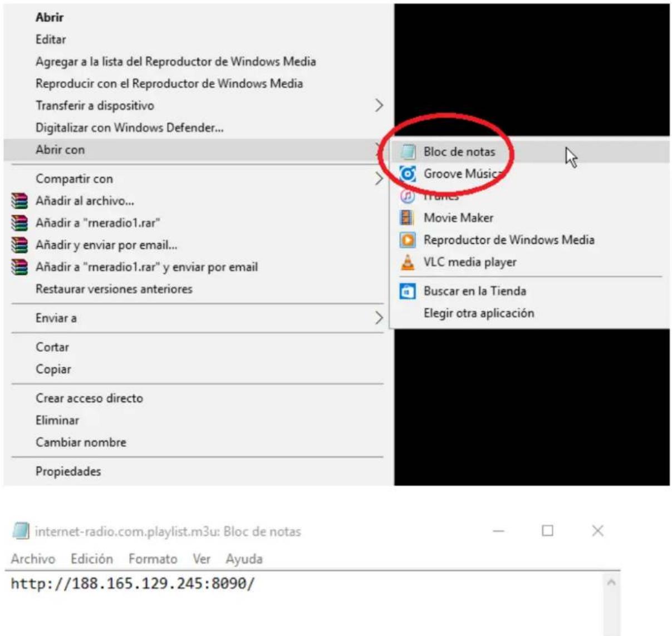Open with Movie Maker
Screen dimensions: 672x636
tap(459, 218)
